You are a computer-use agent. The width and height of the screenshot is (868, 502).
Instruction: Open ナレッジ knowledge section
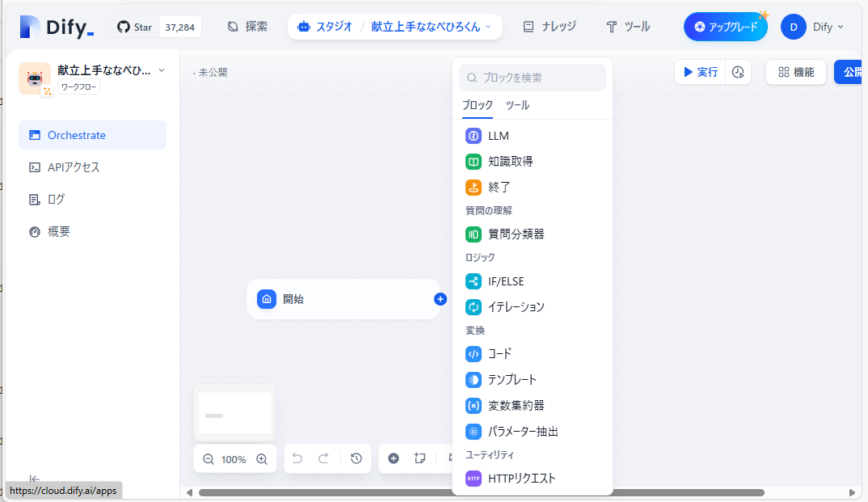click(x=550, y=27)
